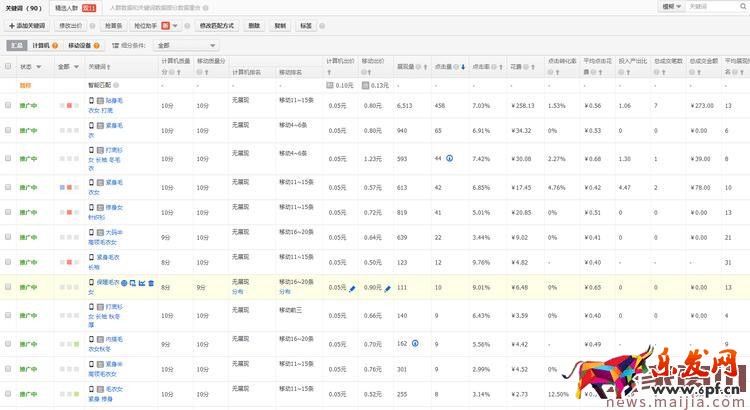Expand the 状态 column filter dropdown
The width and height of the screenshot is (750, 410).
40,67
